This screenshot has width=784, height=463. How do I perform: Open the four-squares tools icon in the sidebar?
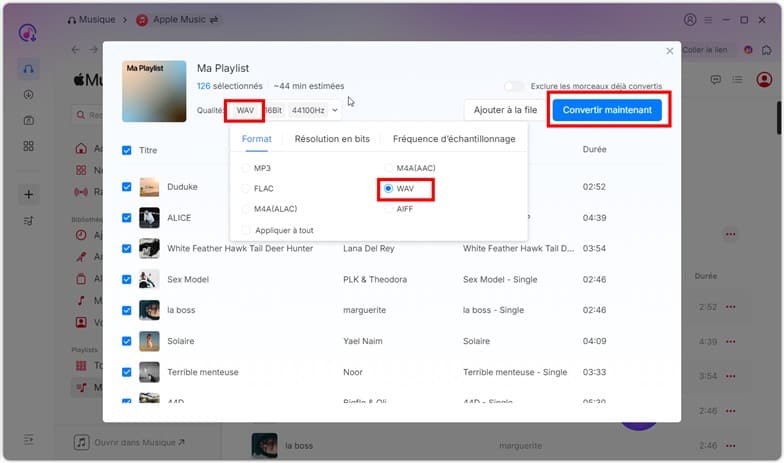tap(28, 146)
